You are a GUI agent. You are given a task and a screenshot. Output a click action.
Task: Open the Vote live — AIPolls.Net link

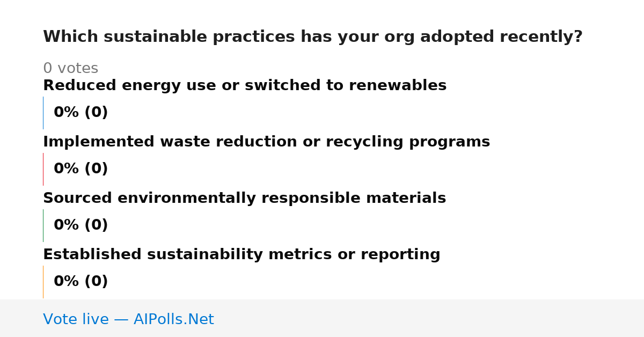(x=128, y=319)
